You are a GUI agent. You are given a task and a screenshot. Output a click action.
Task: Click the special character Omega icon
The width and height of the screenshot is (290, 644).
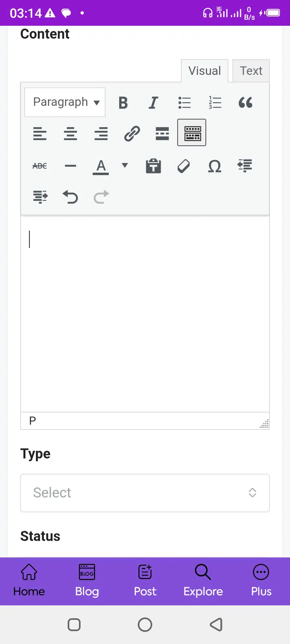215,166
